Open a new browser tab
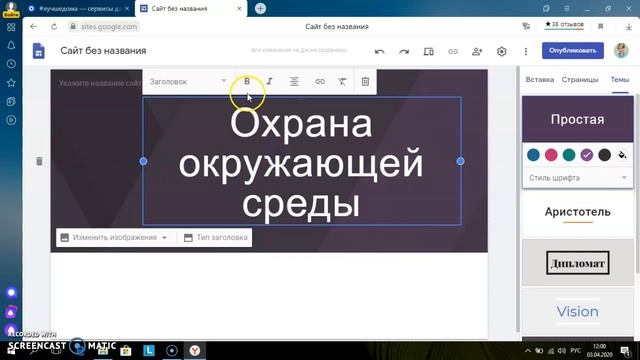Image resolution: width=640 pixels, height=360 pixels. (x=260, y=8)
